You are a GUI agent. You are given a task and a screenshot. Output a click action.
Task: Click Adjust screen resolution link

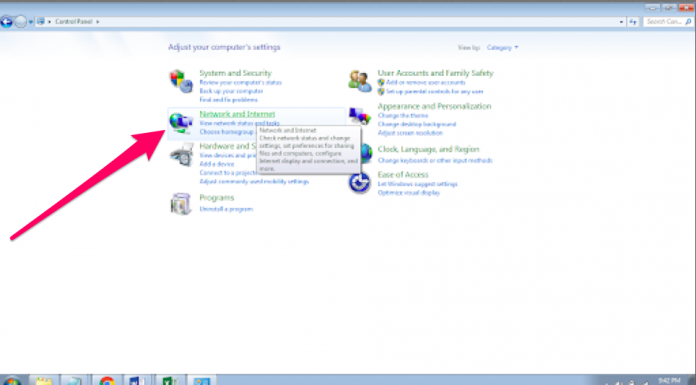pos(410,133)
